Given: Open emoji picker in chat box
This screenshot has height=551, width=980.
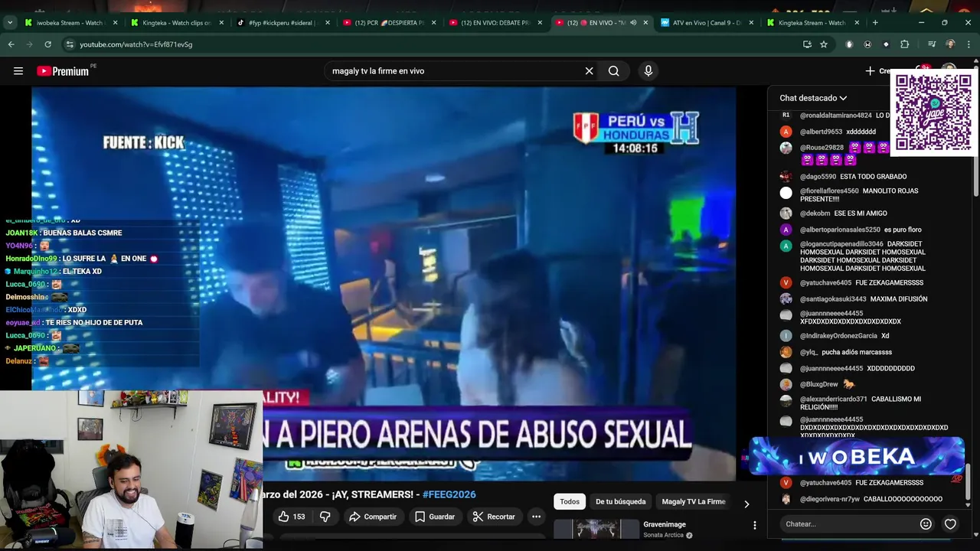Looking at the screenshot, I should 926,524.
